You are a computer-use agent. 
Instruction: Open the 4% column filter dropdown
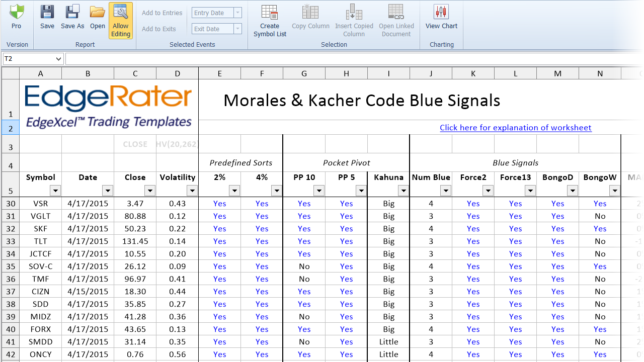coord(277,191)
